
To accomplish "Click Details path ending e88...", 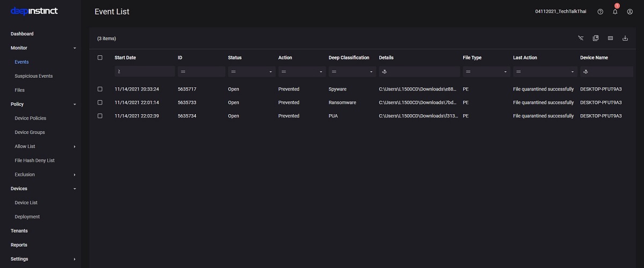I will click(419, 88).
